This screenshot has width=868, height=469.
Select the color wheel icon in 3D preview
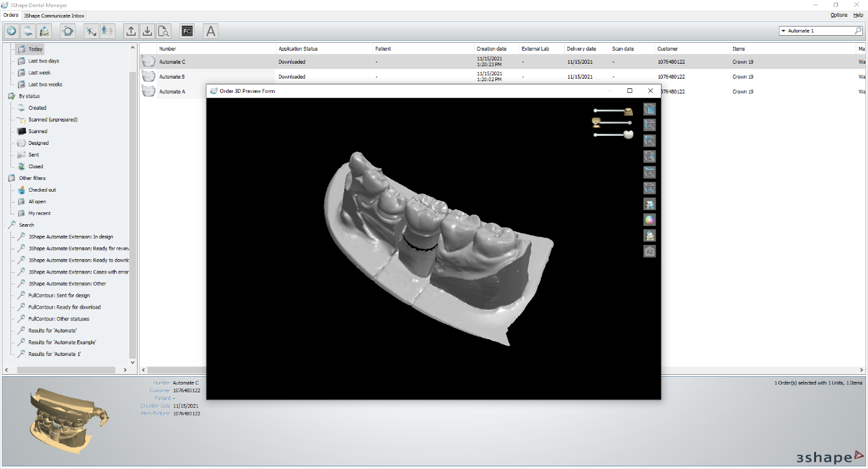click(x=649, y=220)
